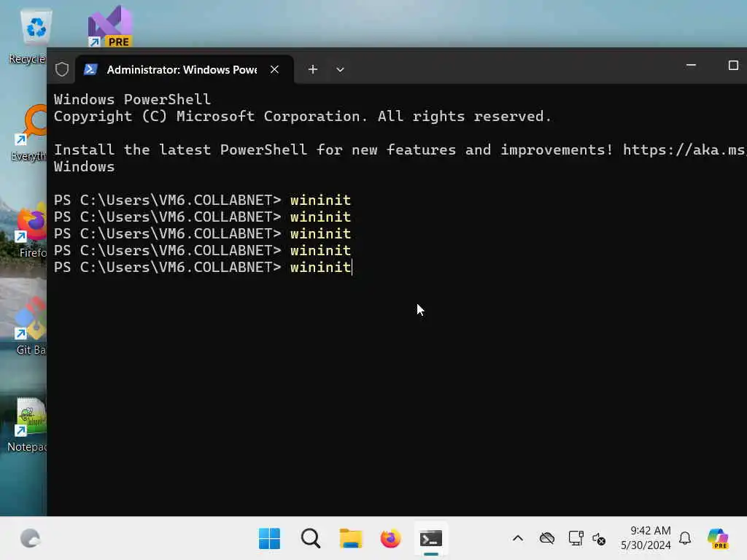The width and height of the screenshot is (747, 560).
Task: Open the widgets icon on taskbar left
Action: [30, 539]
